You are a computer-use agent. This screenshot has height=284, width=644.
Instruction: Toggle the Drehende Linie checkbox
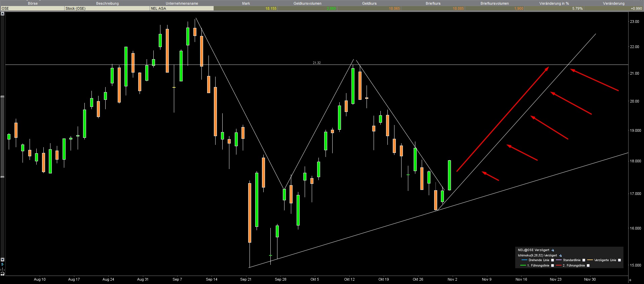pos(552,260)
